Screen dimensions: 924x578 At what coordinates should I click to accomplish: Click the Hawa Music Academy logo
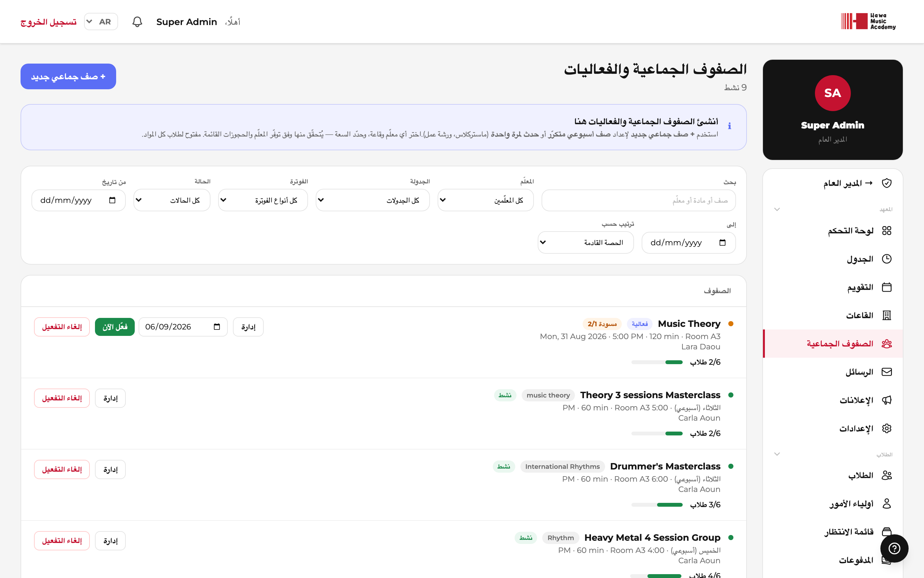pos(868,22)
